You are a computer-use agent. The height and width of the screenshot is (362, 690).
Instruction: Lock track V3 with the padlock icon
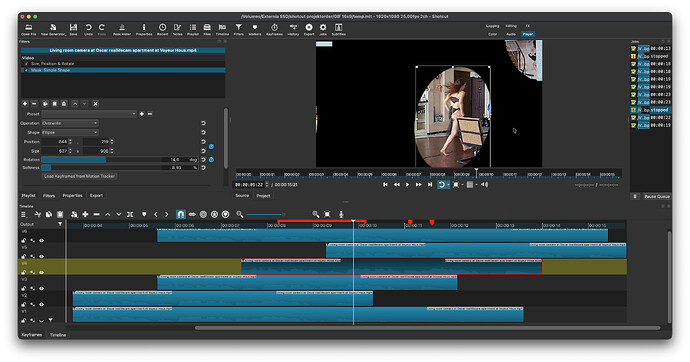(24, 289)
